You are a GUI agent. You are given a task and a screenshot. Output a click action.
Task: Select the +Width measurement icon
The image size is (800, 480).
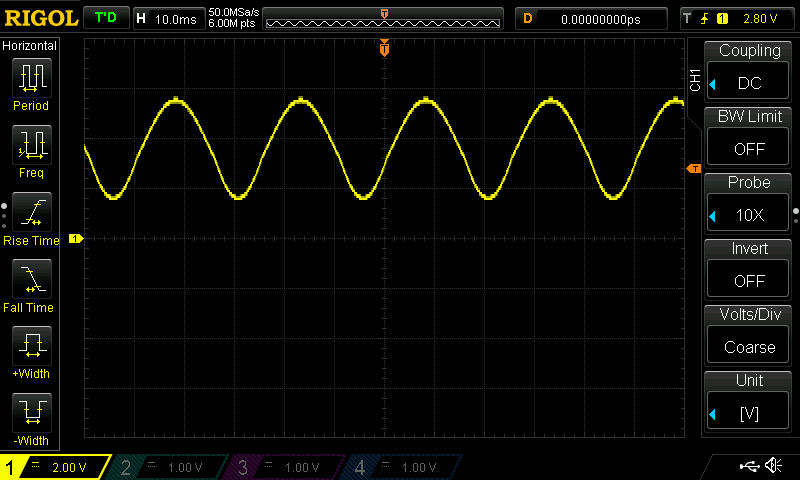pyautogui.click(x=32, y=345)
